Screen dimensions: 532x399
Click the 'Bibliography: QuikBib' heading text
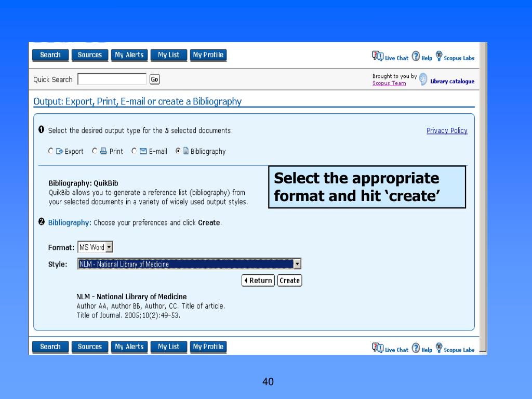[83, 183]
